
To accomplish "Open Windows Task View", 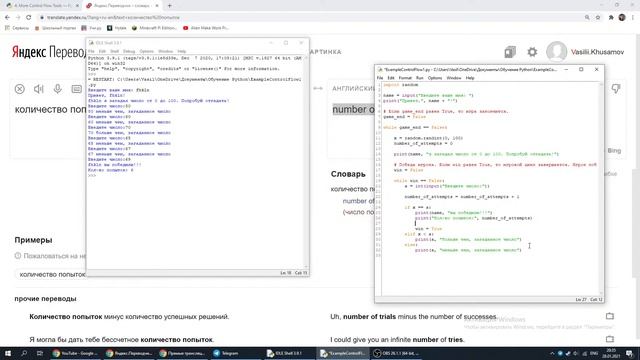I will 40,353.
